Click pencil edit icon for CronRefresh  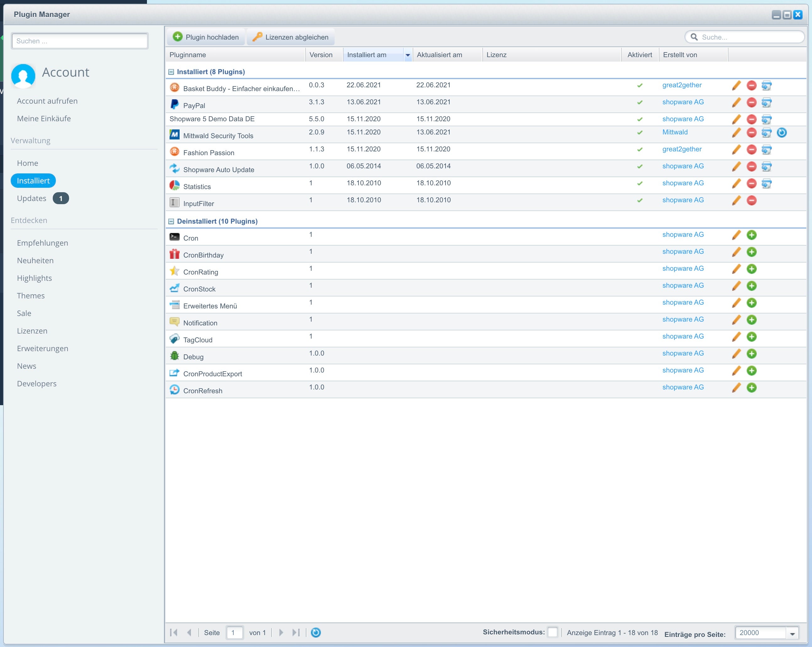click(x=736, y=388)
